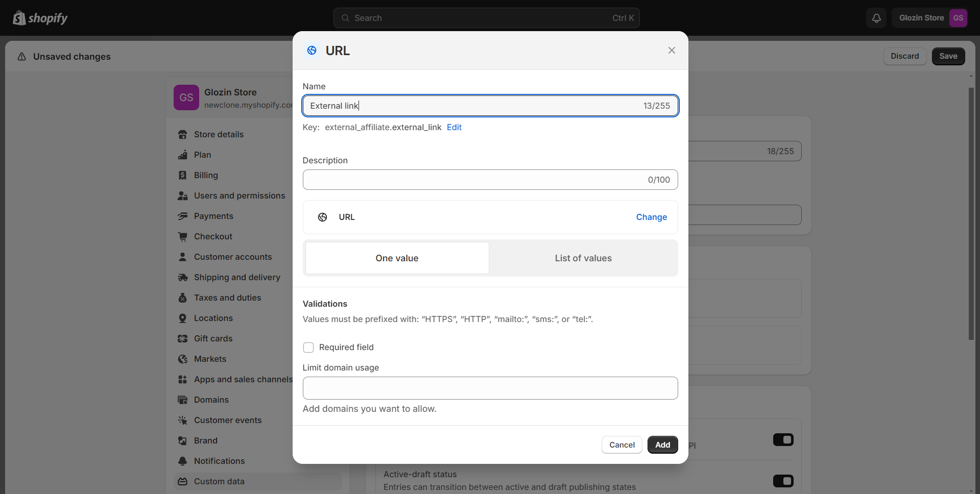
Task: Toggle the switch above Active-draft status
Action: pyautogui.click(x=783, y=439)
